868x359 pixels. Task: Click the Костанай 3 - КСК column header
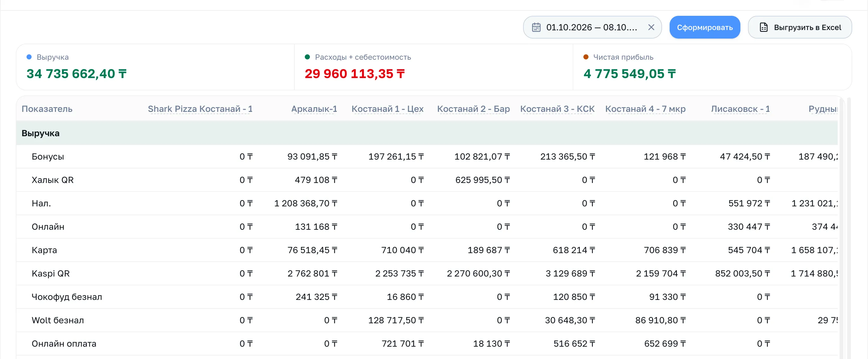(x=557, y=109)
